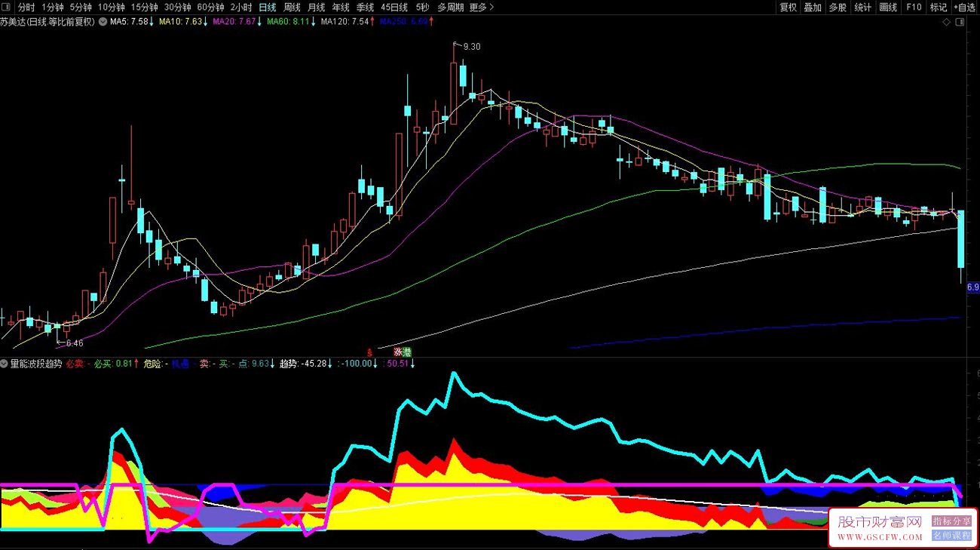The height and width of the screenshot is (550, 980).
Task: Select the 15分钟 period tab
Action: pos(144,8)
